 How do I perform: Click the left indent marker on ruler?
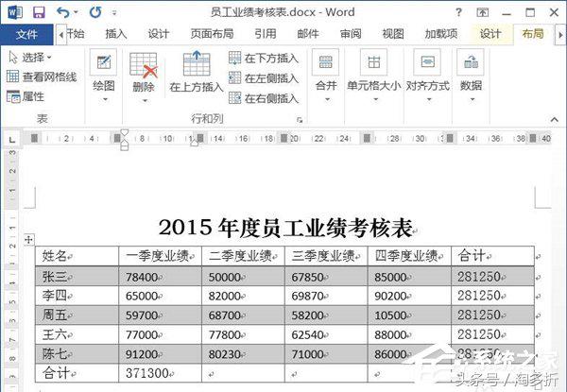[x=124, y=145]
